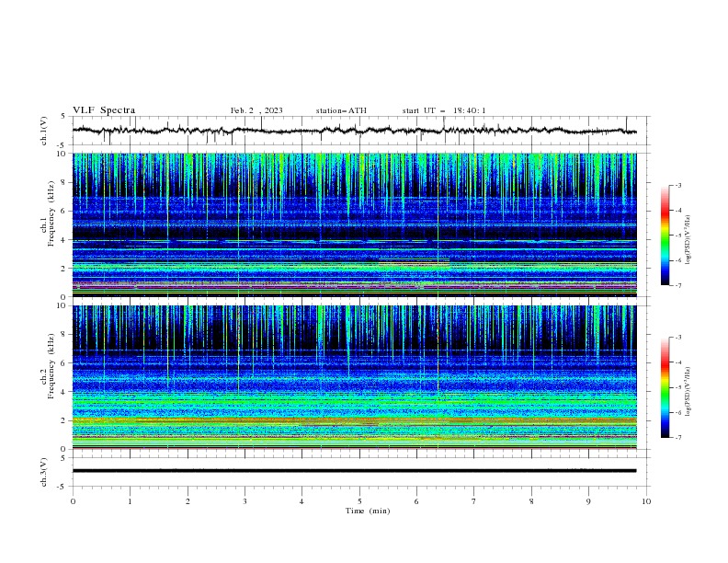728x563 pixels.
Task: Click time axis tick label "4"
Action: coord(301,501)
